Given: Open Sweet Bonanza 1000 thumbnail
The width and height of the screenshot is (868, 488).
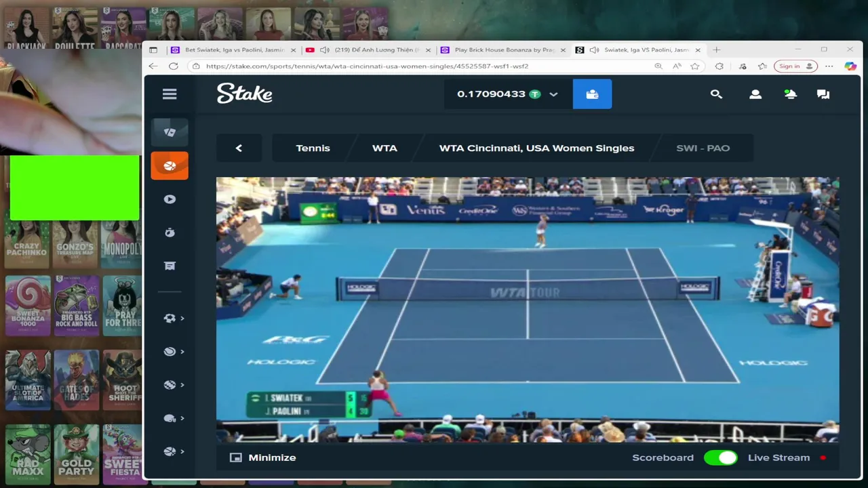Looking at the screenshot, I should [x=28, y=306].
